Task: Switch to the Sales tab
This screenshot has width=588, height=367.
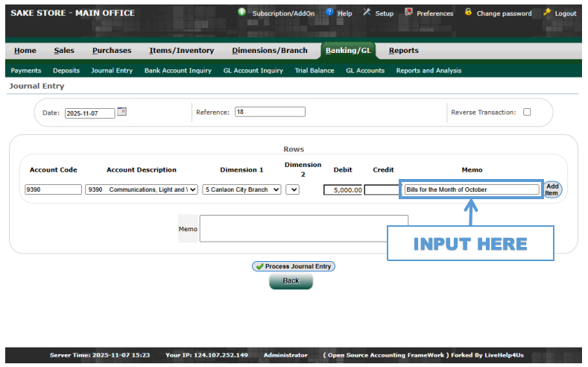Action: [x=64, y=51]
